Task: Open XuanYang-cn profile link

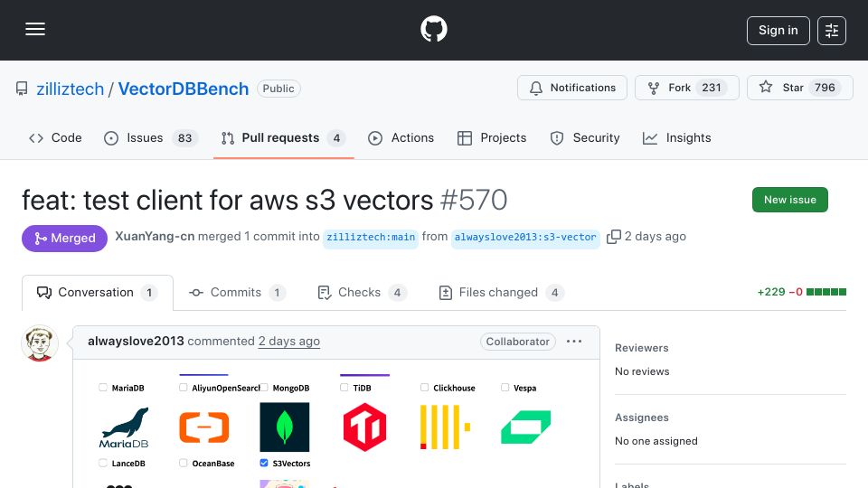Action: (x=155, y=236)
